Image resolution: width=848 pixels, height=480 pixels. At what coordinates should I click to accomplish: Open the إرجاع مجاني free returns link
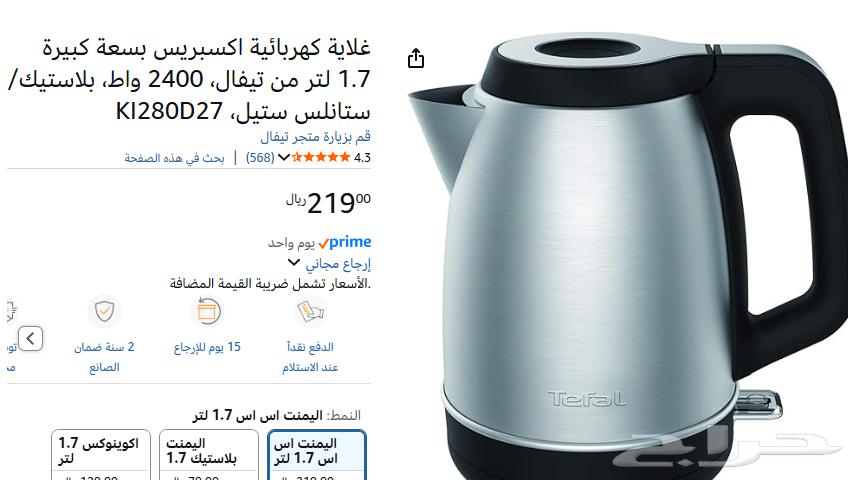pos(338,264)
